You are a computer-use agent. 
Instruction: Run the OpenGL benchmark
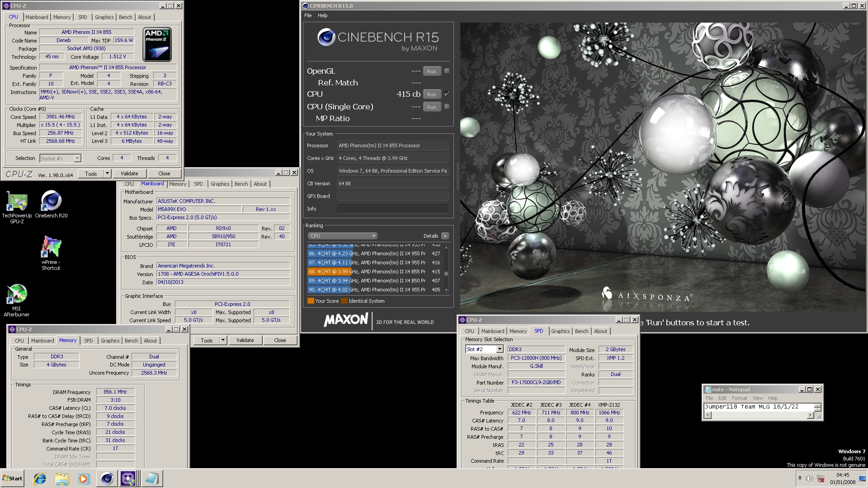tap(431, 71)
